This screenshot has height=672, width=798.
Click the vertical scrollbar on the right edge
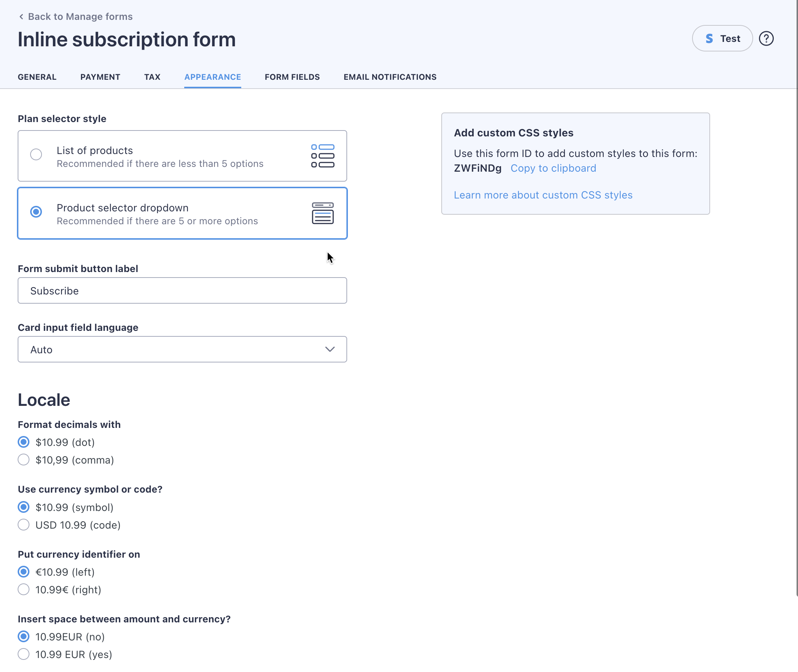[796, 305]
